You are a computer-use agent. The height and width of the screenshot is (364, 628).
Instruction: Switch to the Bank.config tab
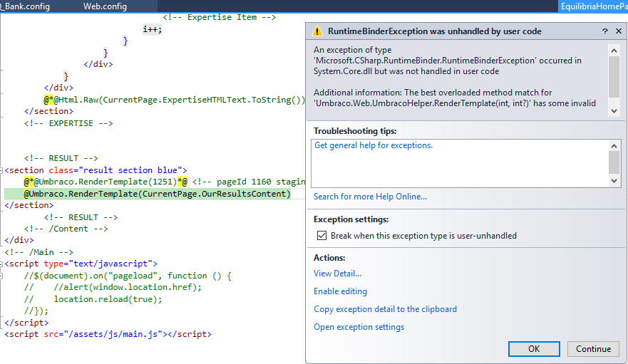click(27, 6)
